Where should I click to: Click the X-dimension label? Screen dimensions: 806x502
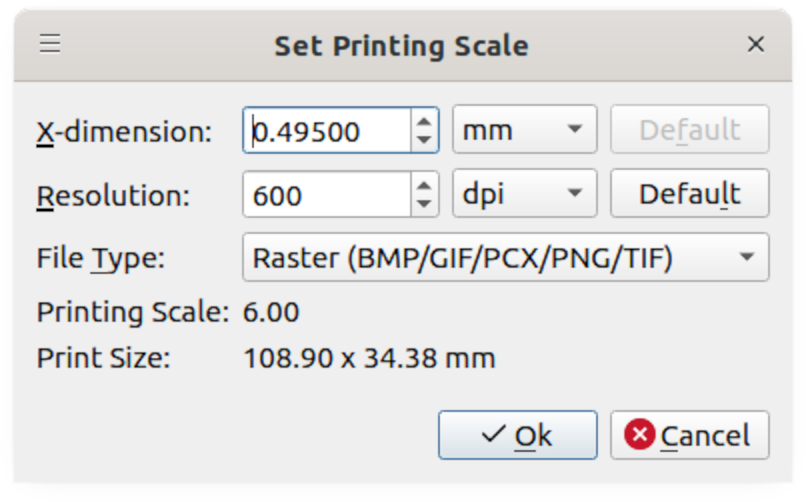point(124,131)
